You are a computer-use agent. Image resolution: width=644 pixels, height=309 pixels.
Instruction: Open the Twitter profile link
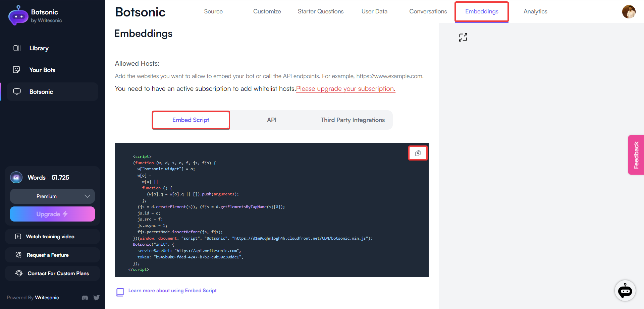tap(97, 298)
